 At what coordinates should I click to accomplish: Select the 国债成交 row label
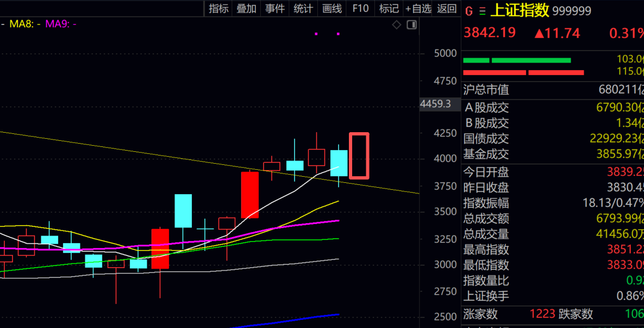(486, 139)
